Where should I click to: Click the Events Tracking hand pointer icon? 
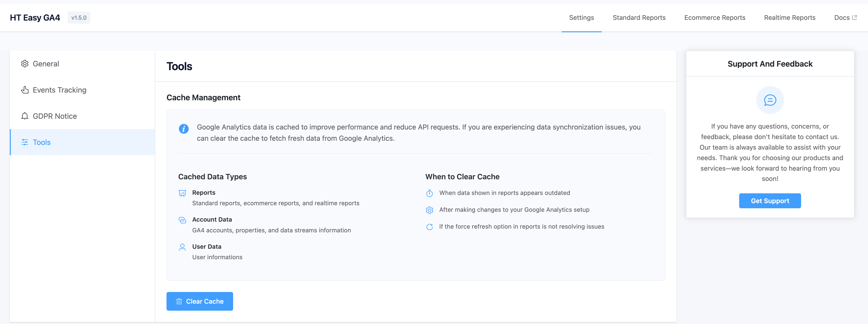coord(25,90)
